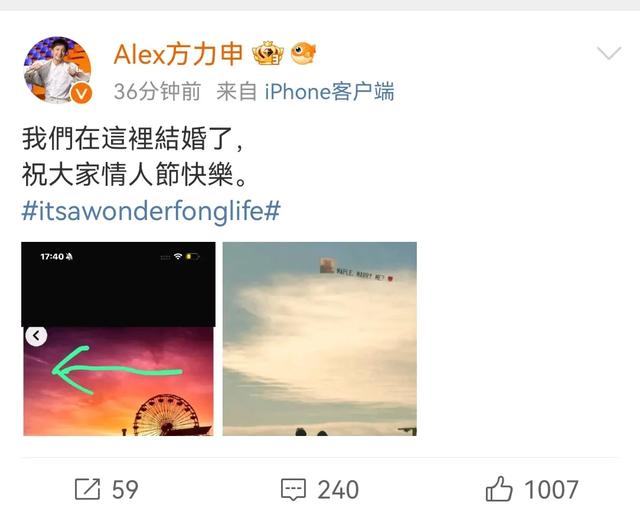Screen dimensions: 640x518
Task: Like the post with thumbs-up icon
Action: pyautogui.click(x=499, y=488)
